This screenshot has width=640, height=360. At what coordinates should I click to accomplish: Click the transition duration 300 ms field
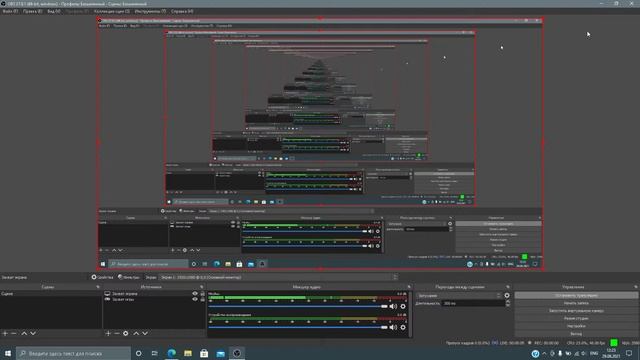[473, 303]
